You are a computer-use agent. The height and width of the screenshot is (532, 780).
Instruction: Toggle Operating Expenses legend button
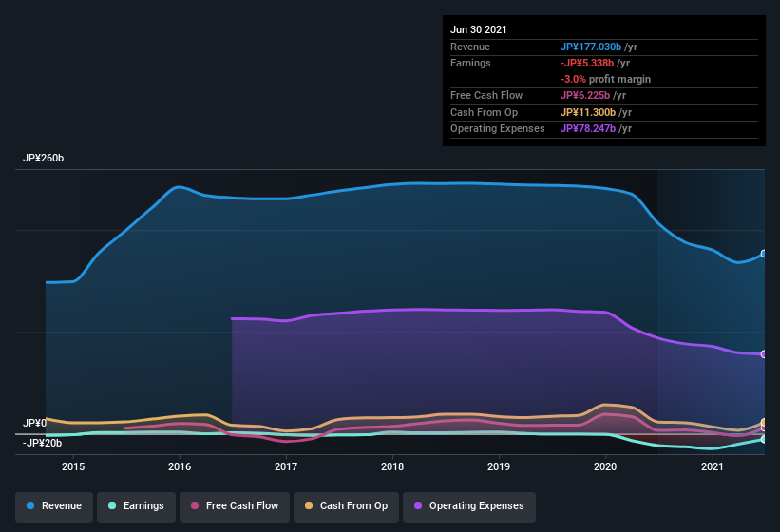[469, 506]
